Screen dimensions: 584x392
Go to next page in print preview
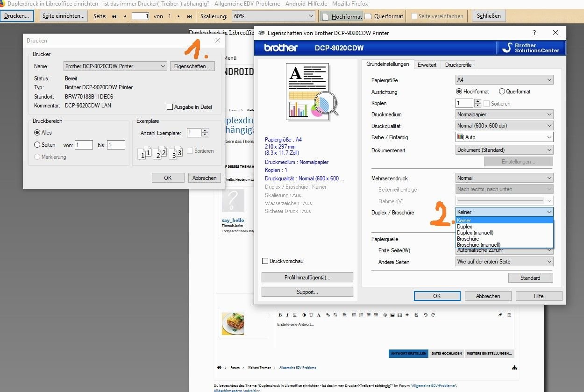point(178,16)
